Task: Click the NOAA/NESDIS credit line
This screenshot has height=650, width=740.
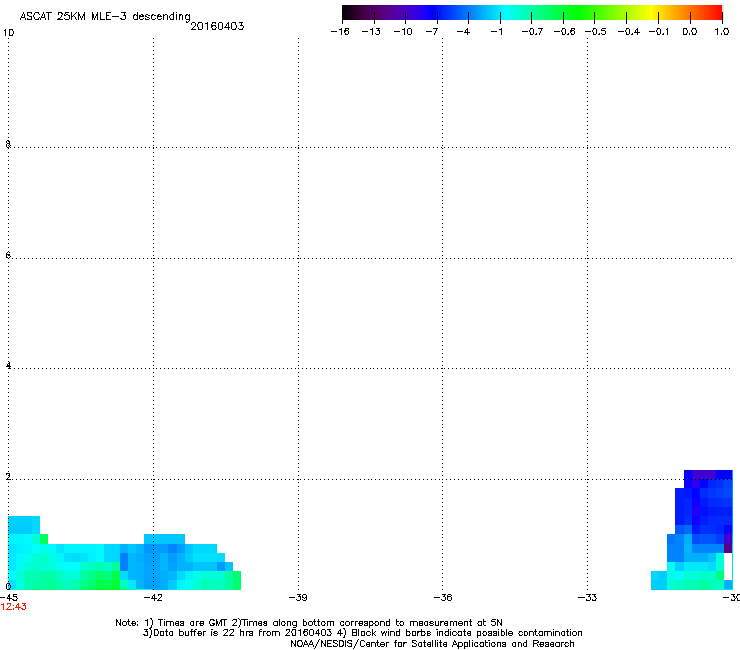Action: pos(432,644)
